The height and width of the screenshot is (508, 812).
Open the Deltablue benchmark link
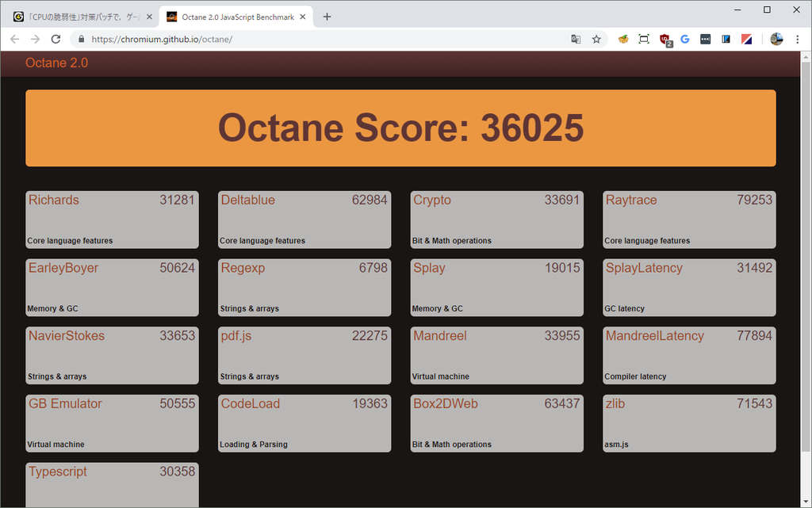point(247,201)
